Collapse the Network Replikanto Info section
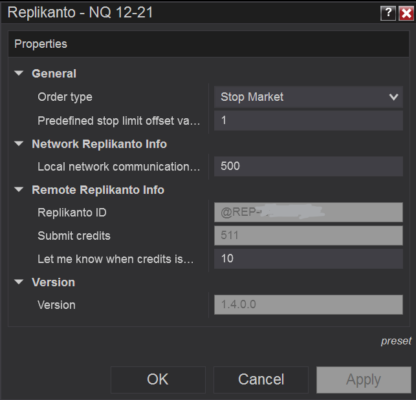The image size is (416, 400). [x=19, y=144]
